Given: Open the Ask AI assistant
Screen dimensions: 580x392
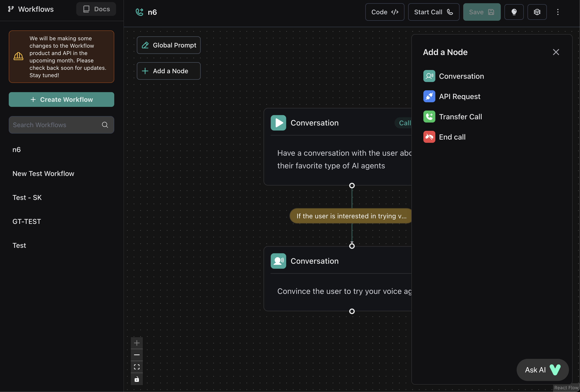Looking at the screenshot, I should [542, 370].
